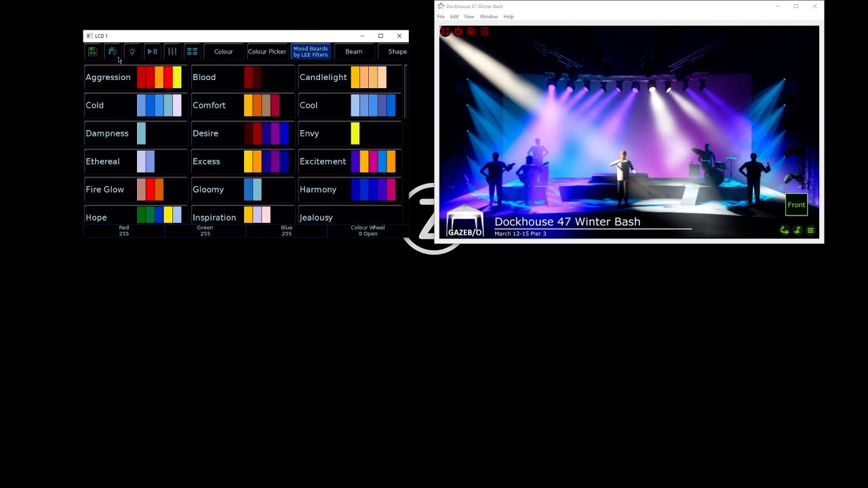This screenshot has height=488, width=868.
Task: Click the red power icon in visualiser
Action: [458, 31]
